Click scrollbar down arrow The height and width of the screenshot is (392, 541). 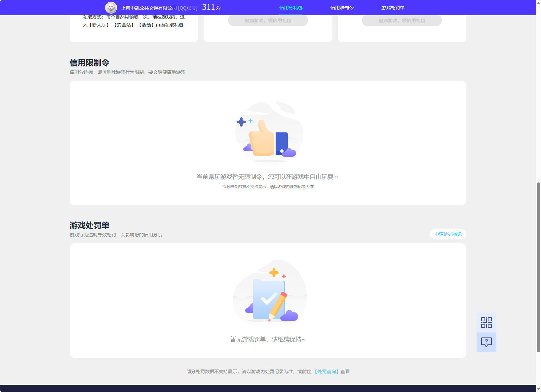pyautogui.click(x=538, y=389)
